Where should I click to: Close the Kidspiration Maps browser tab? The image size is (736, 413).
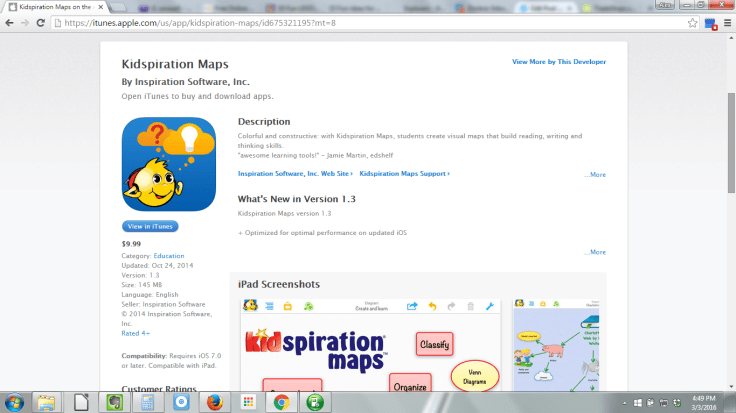click(100, 7)
